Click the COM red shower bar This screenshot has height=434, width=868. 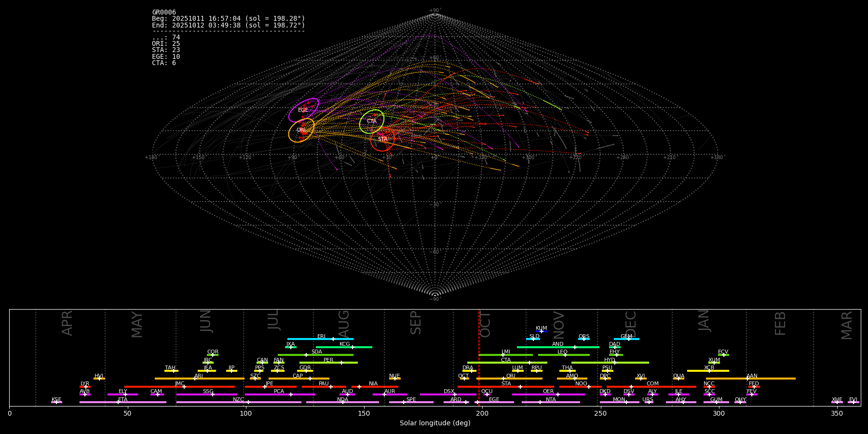652,387
